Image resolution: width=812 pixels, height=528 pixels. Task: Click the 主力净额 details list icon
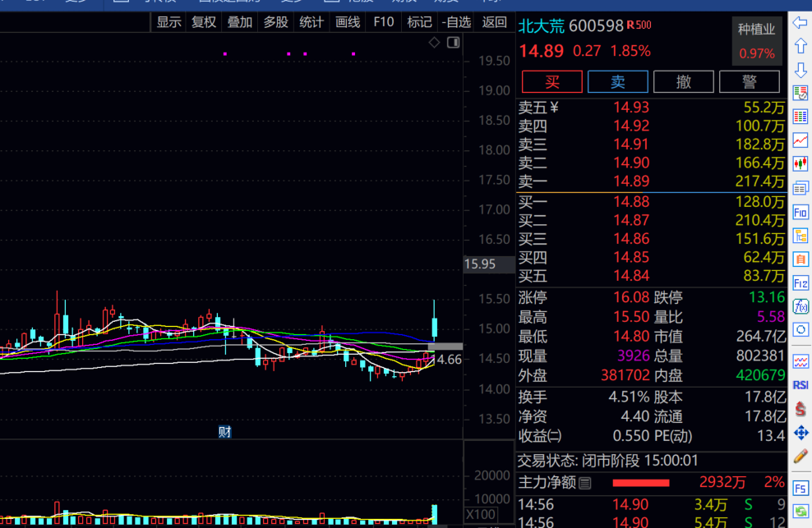point(585,484)
